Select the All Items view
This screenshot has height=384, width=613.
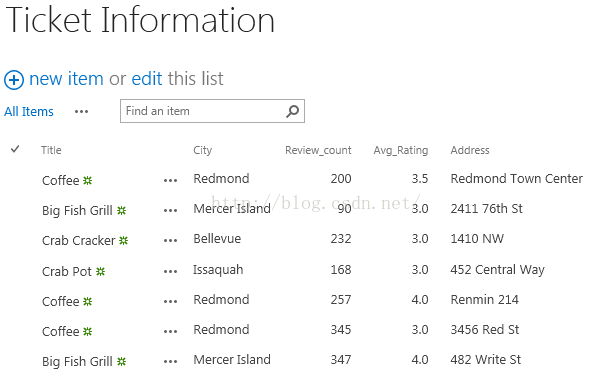(x=29, y=111)
